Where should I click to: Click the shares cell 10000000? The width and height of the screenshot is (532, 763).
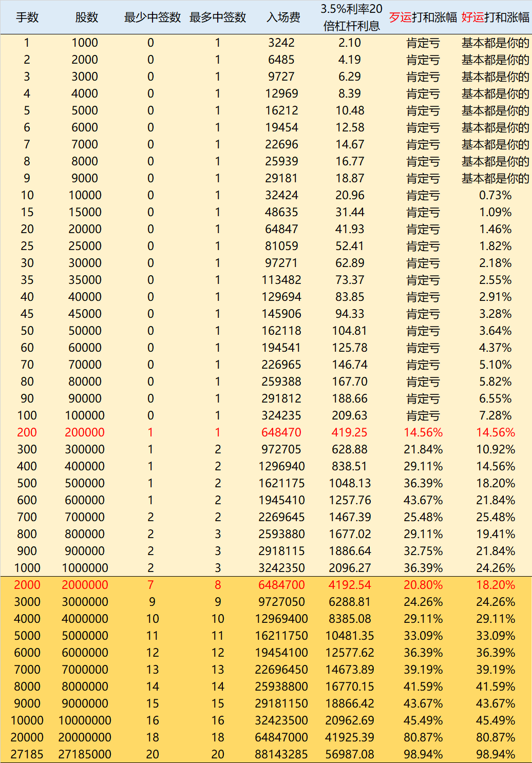(x=85, y=720)
